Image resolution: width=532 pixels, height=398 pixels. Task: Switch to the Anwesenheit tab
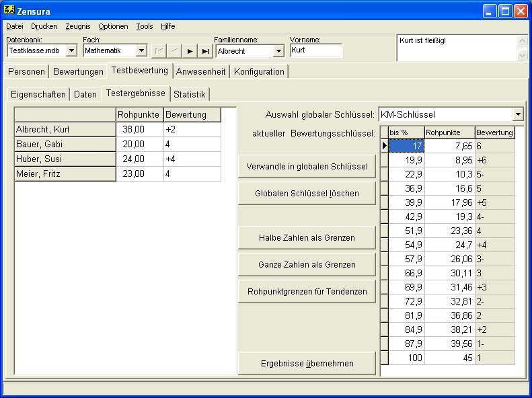[x=201, y=71]
